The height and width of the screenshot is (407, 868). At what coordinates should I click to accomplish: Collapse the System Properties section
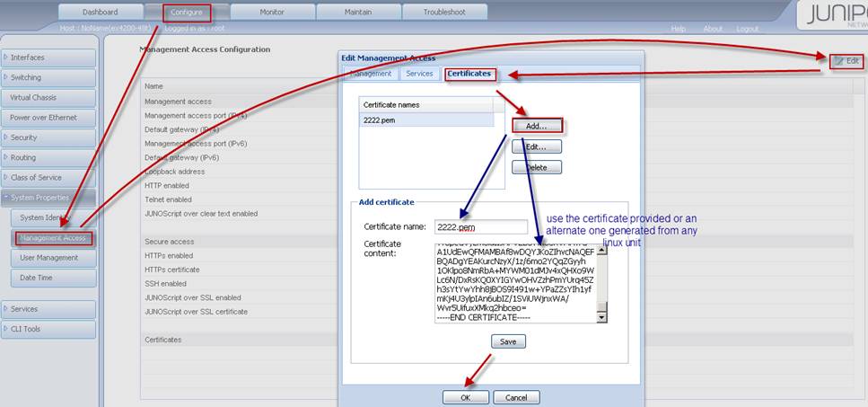(49, 198)
